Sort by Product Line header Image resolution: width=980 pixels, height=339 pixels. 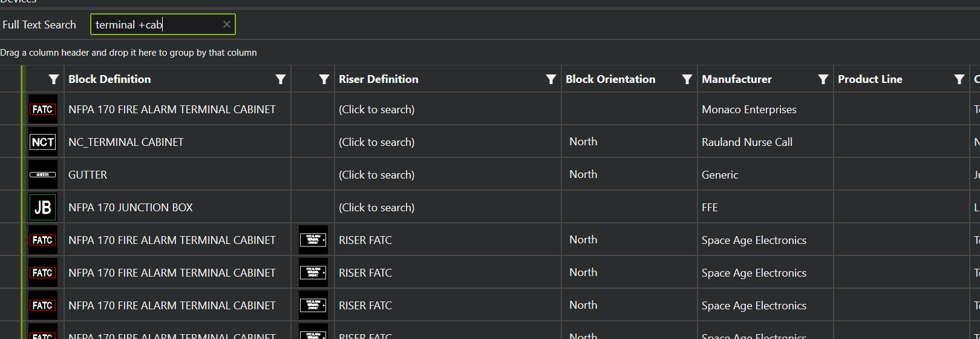click(870, 79)
